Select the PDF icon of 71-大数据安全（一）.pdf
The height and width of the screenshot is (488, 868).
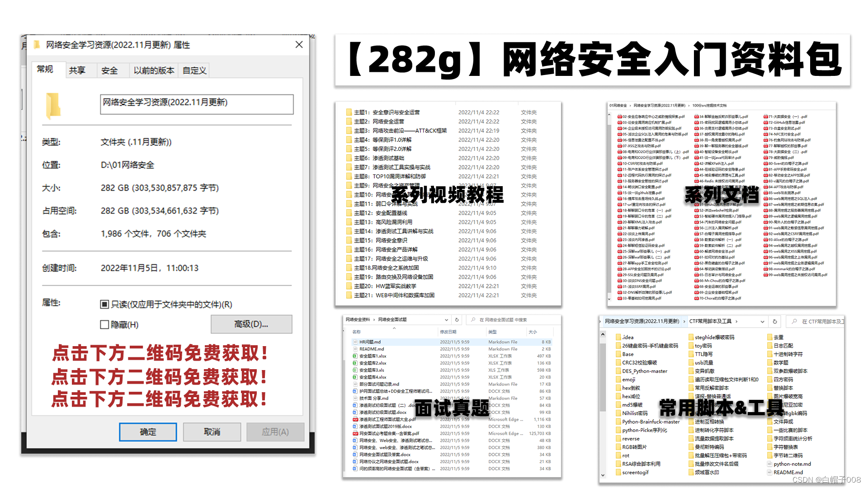(766, 117)
